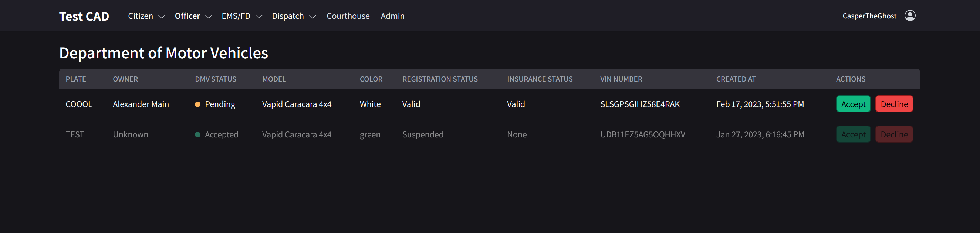
Task: Click disabled Accept button for TEST plate
Action: [853, 134]
